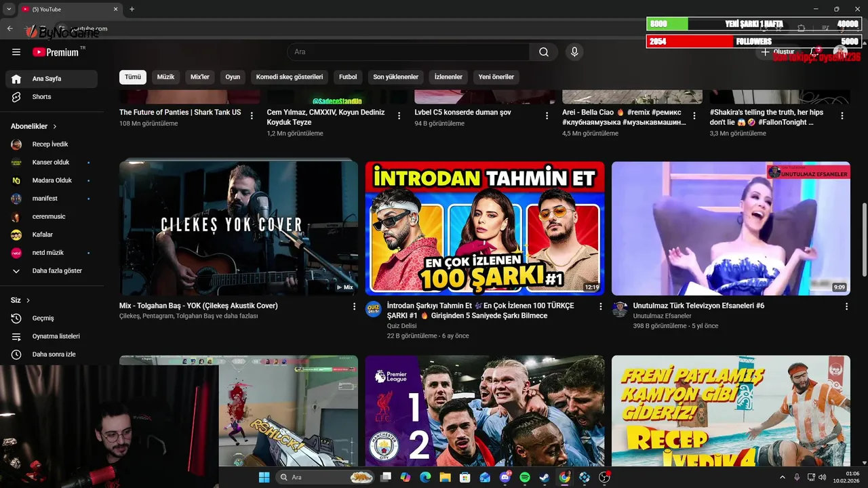868x488 pixels.
Task: Open the Windows Start menu
Action: point(264,477)
